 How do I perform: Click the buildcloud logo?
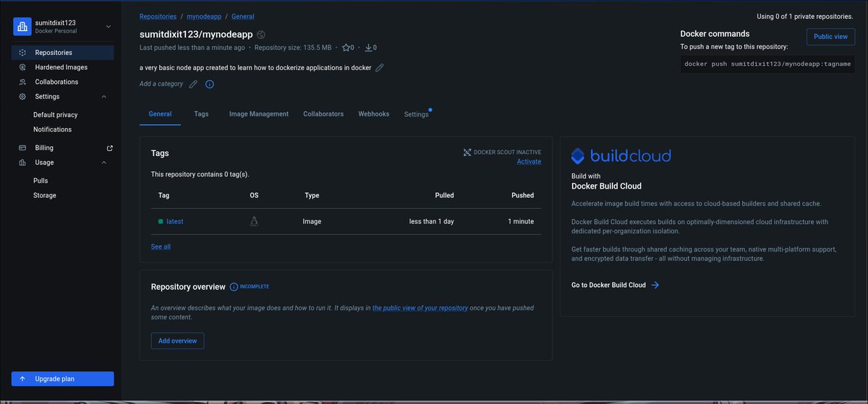(621, 155)
